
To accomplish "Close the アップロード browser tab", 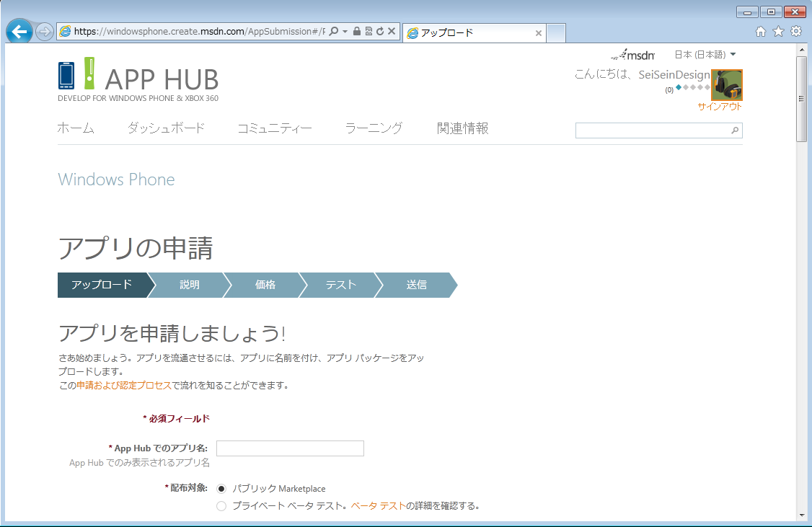I will click(539, 33).
